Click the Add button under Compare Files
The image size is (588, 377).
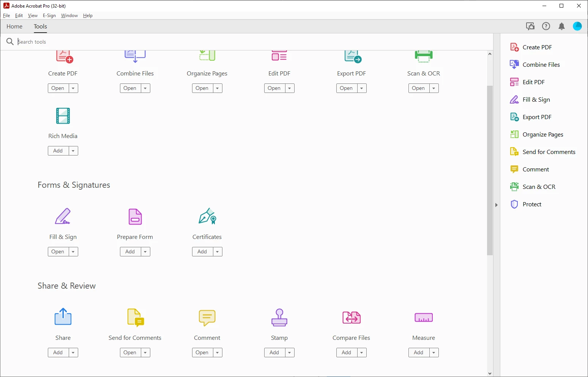pyautogui.click(x=347, y=353)
